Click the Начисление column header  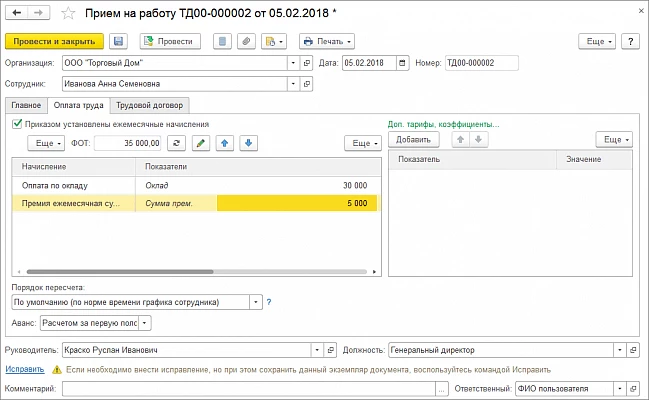point(74,166)
